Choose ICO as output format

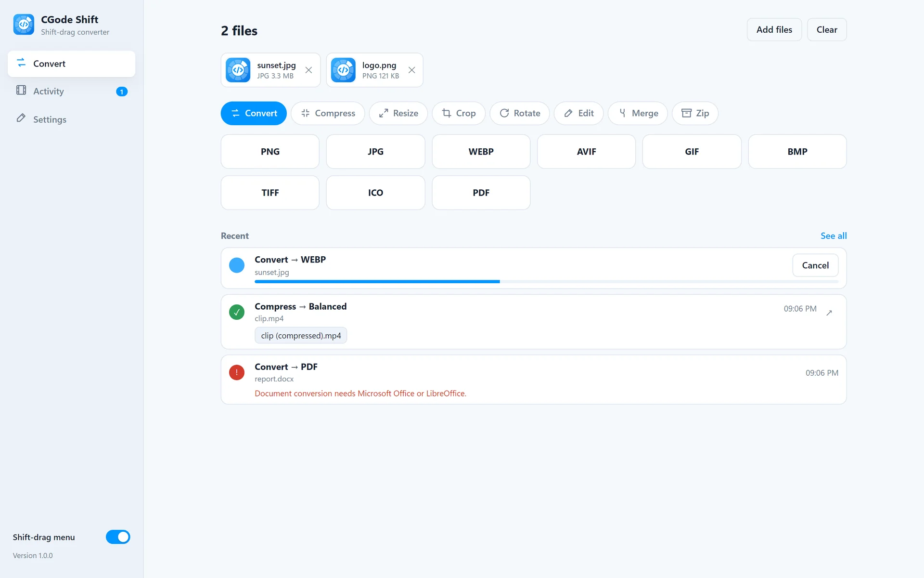pos(375,193)
